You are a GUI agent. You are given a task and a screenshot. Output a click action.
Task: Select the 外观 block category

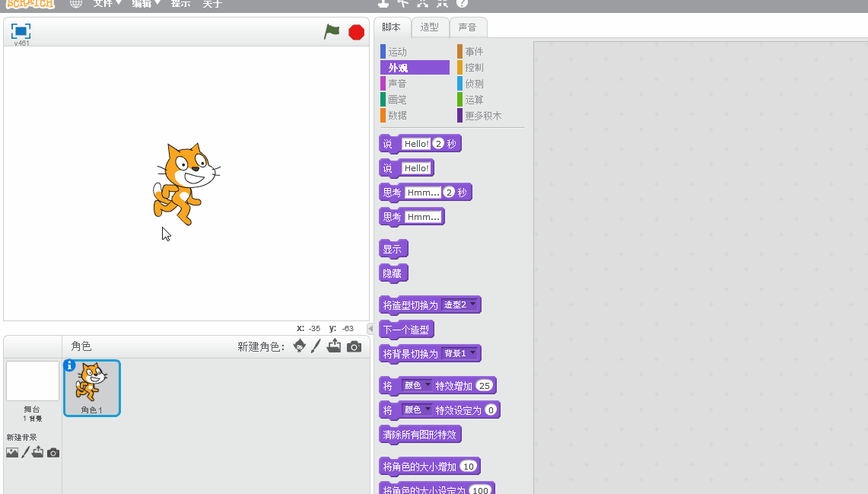coord(415,68)
